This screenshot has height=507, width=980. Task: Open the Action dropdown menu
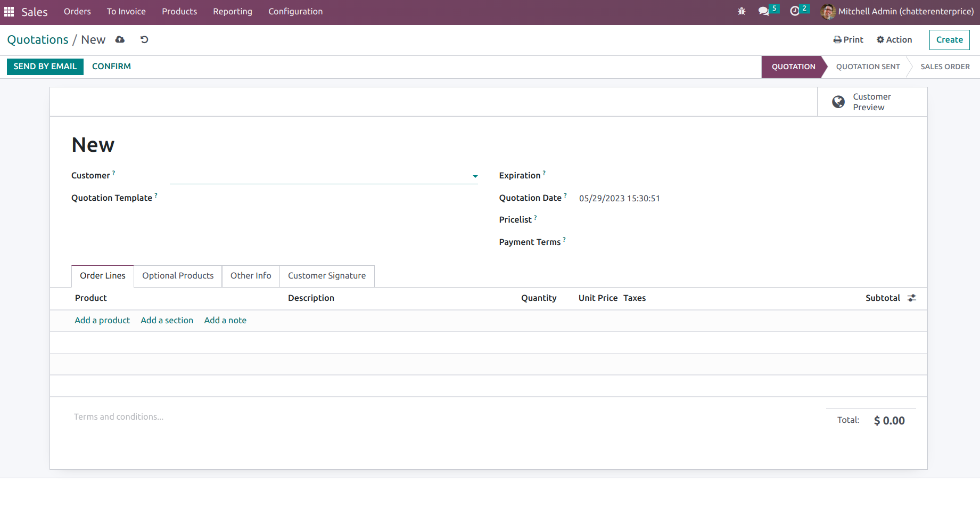pos(894,40)
